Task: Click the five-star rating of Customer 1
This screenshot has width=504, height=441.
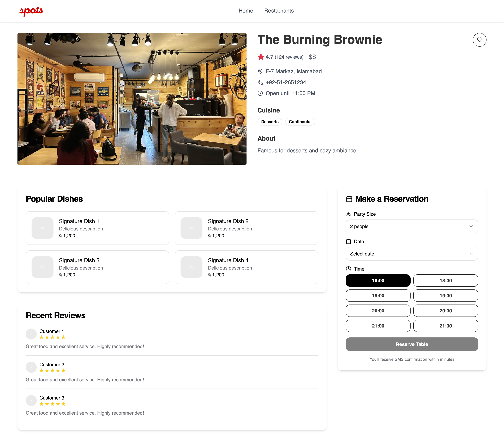Action: coord(52,337)
